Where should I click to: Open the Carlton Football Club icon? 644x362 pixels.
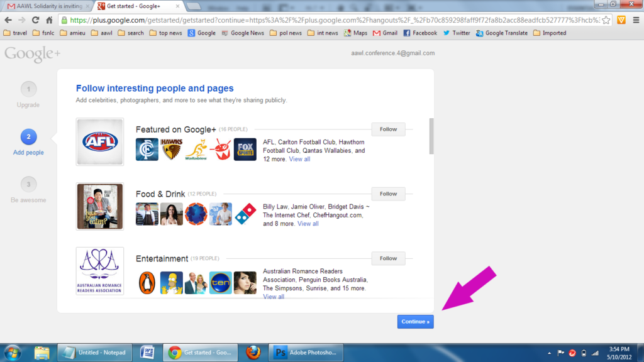[x=147, y=150]
